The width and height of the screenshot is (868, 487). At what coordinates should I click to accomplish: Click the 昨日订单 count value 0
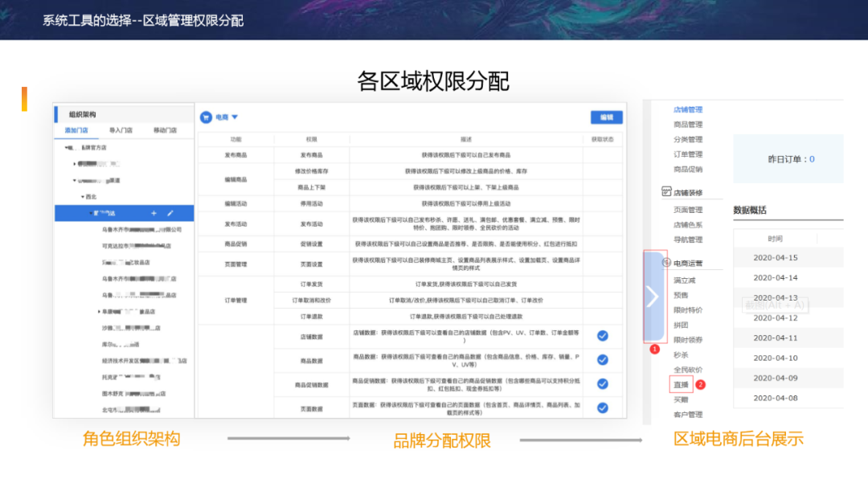click(x=812, y=159)
